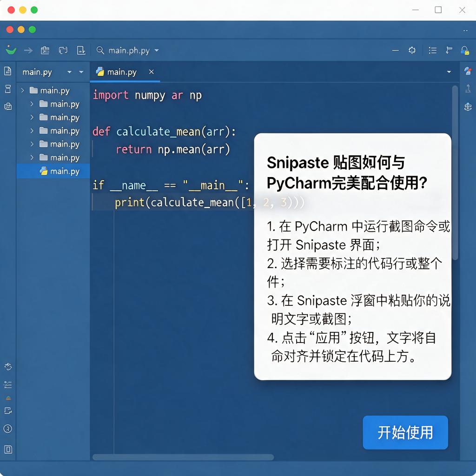476x476 pixels.
Task: Select the top-level main.py folder row
Action: [x=53, y=91]
